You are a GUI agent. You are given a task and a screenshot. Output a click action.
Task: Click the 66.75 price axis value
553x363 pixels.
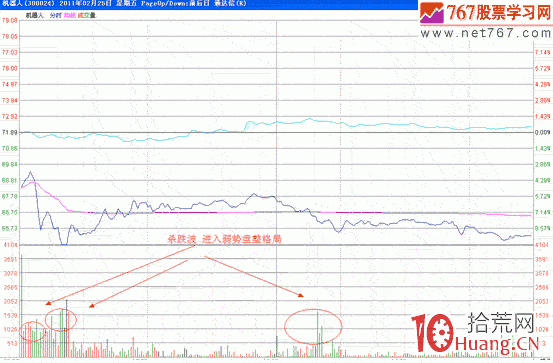tap(10, 212)
